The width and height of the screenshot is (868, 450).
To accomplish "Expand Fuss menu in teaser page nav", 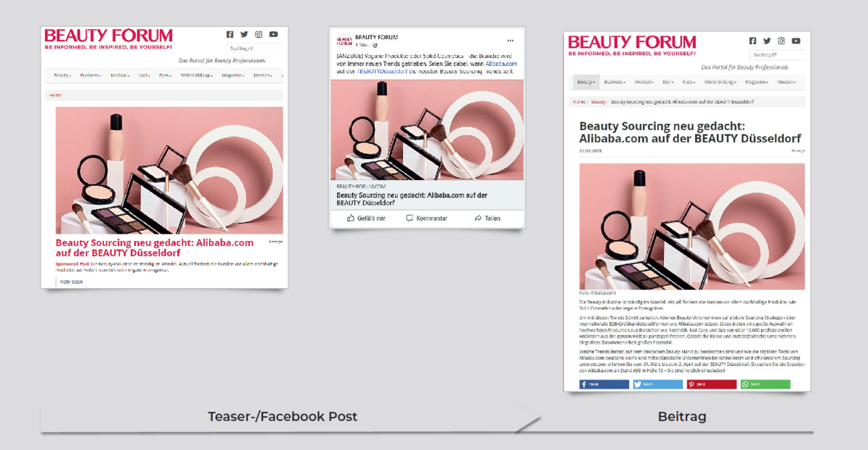I will click(x=165, y=75).
